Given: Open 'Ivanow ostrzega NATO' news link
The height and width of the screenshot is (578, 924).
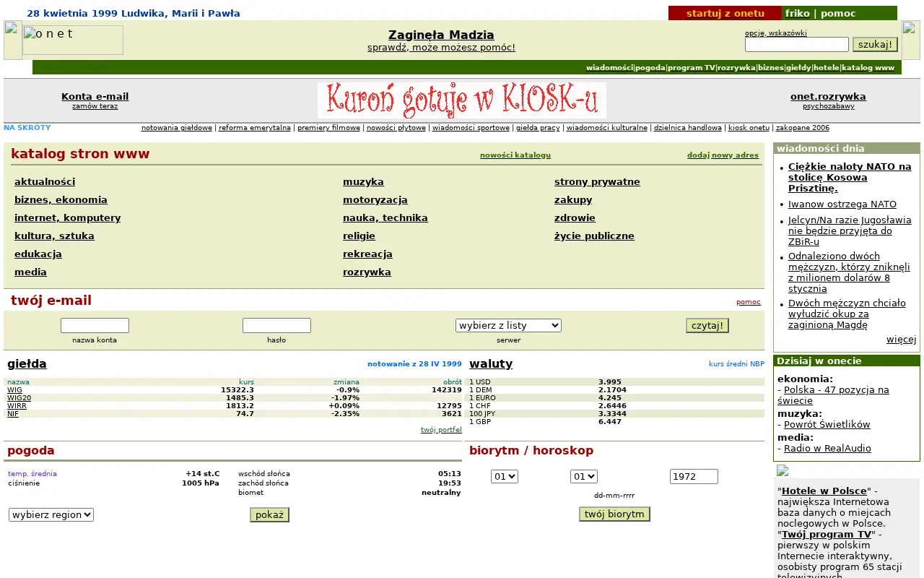Looking at the screenshot, I should click(x=842, y=204).
